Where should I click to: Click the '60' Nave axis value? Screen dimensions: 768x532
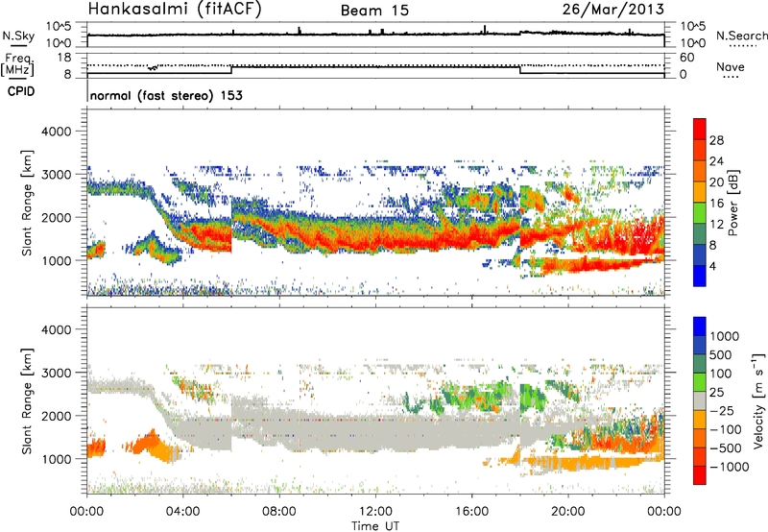point(687,58)
